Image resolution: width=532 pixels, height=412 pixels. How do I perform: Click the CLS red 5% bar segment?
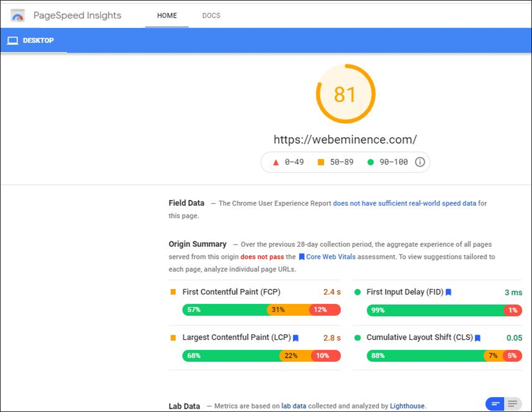point(512,356)
